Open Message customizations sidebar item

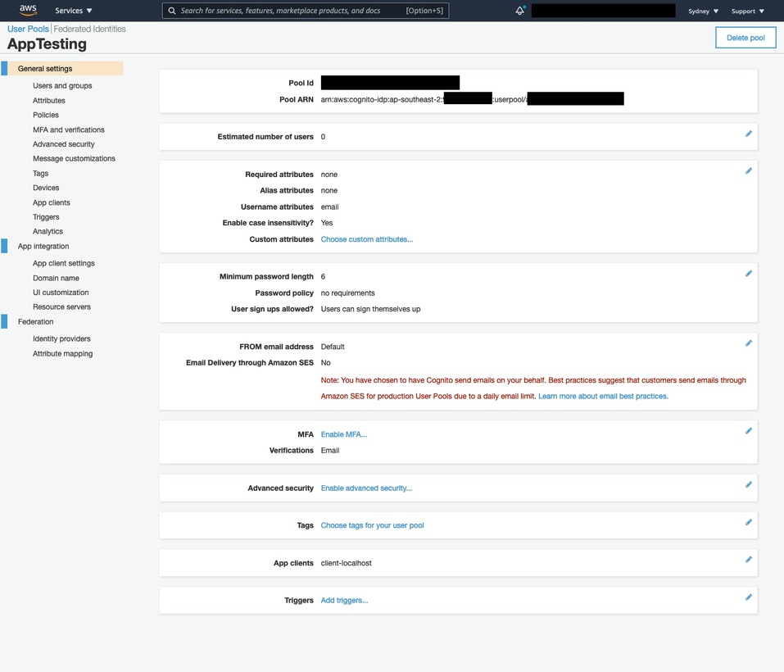click(x=74, y=158)
